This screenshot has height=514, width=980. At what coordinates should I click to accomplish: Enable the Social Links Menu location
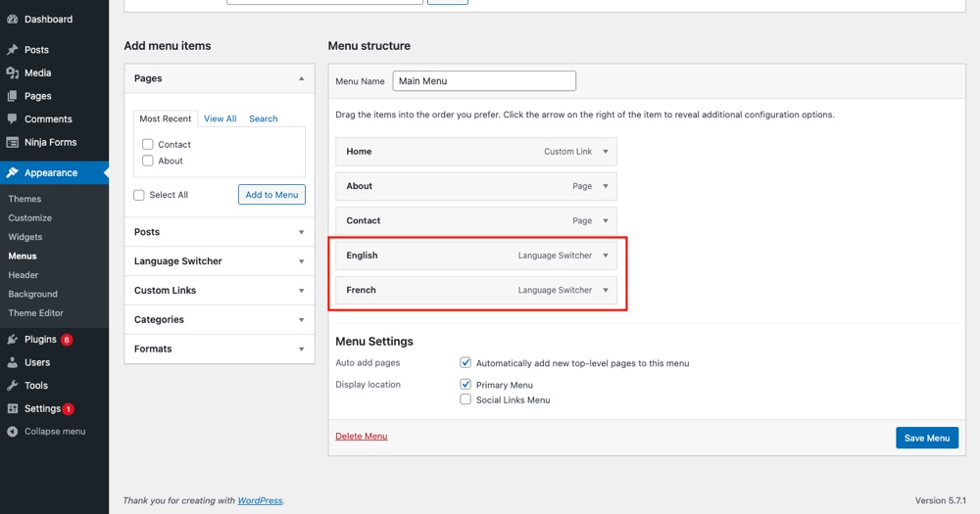coord(465,399)
